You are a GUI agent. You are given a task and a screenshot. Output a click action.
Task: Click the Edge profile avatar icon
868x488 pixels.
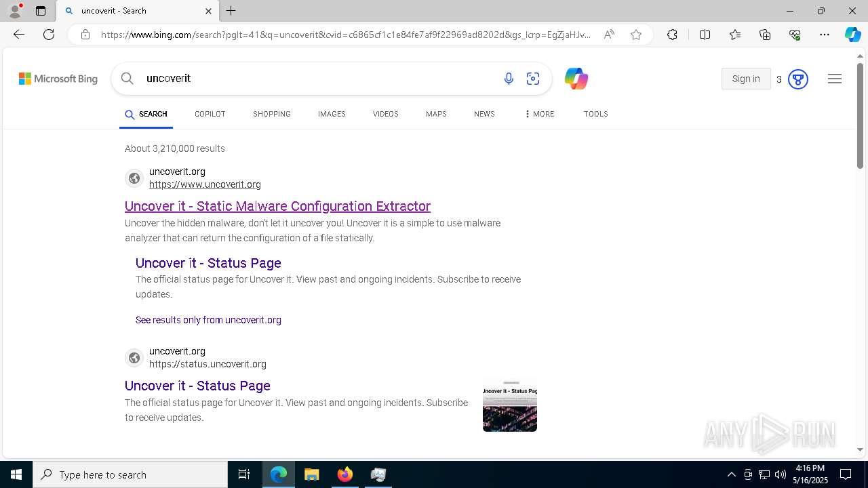[x=15, y=11]
